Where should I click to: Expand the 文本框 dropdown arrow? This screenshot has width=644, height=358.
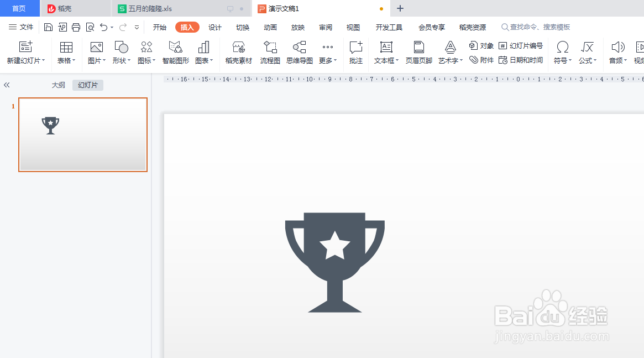coord(397,60)
